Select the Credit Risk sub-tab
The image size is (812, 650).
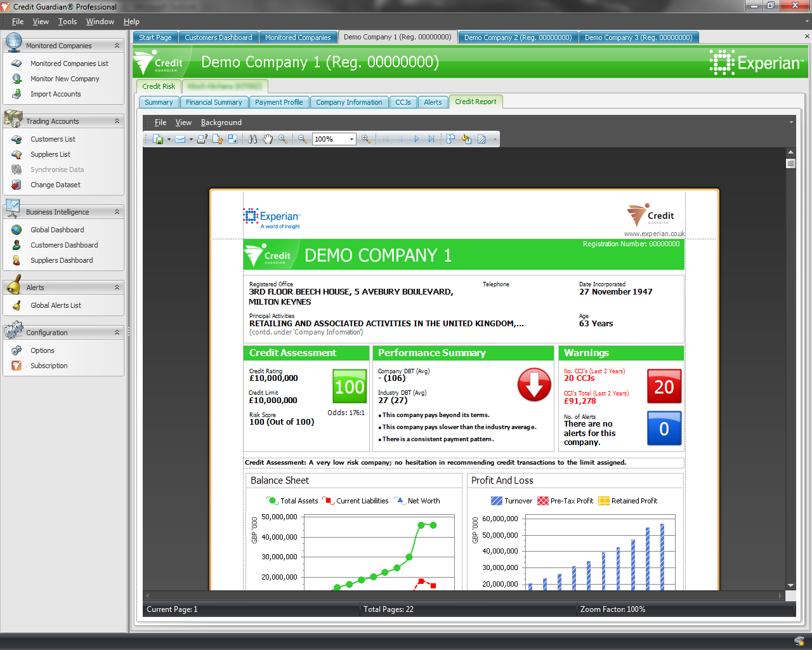point(159,86)
